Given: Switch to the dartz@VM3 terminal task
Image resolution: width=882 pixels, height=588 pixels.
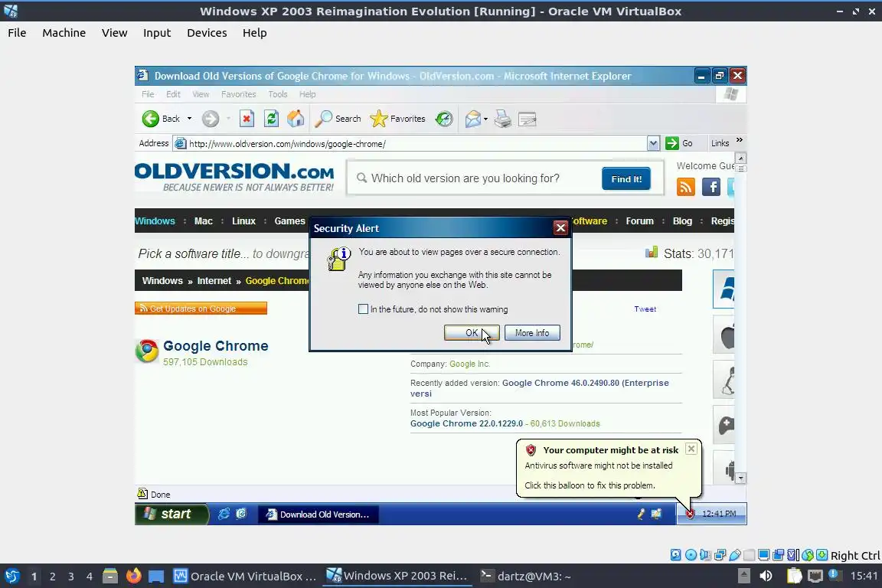Looking at the screenshot, I should click(x=526, y=577).
